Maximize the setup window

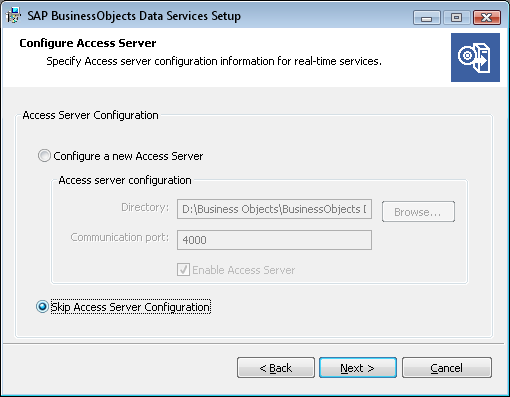456,17
